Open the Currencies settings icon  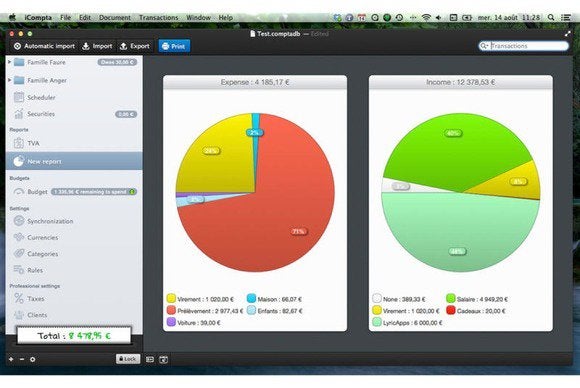[x=18, y=237]
